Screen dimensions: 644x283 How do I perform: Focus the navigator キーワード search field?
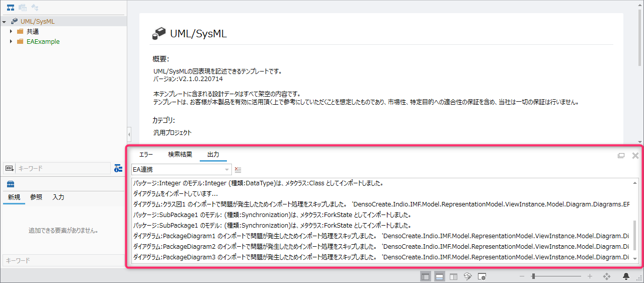coord(63,168)
